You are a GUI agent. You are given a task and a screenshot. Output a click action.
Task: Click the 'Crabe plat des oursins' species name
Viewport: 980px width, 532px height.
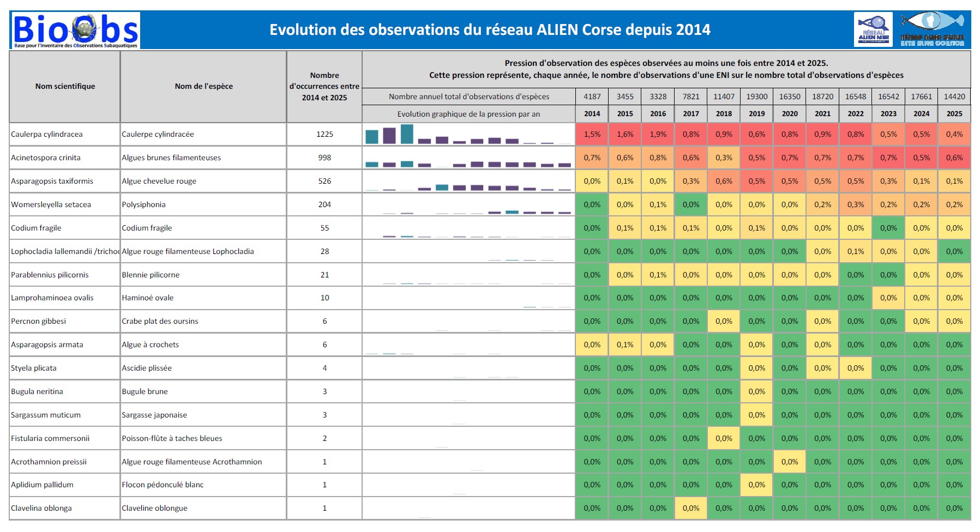(x=160, y=321)
